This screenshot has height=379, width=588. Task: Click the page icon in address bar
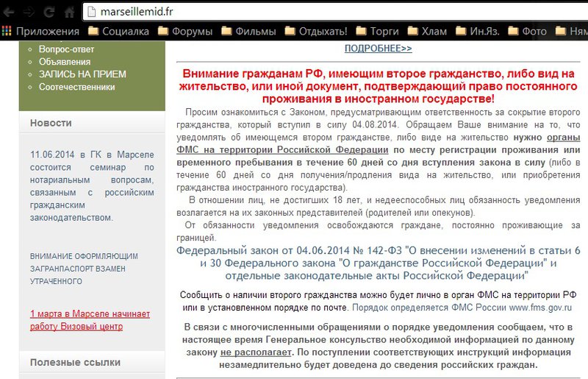[91, 12]
